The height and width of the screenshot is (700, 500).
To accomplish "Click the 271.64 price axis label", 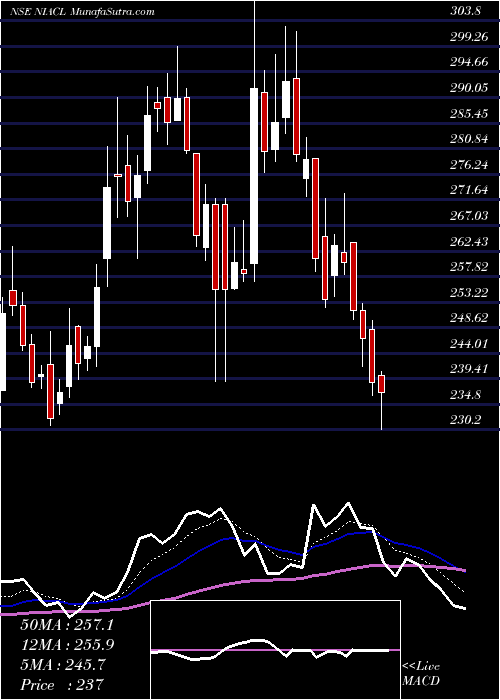I will (x=469, y=191).
